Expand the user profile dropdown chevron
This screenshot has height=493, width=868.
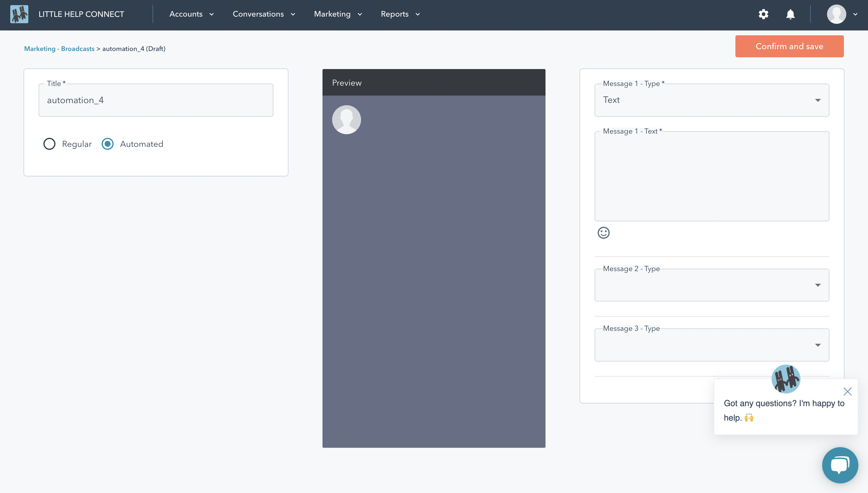(855, 14)
